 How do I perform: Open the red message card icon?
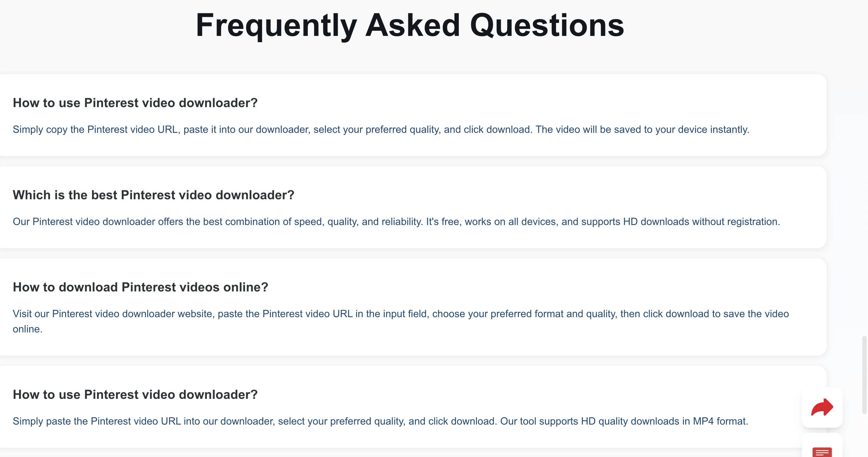click(x=822, y=452)
